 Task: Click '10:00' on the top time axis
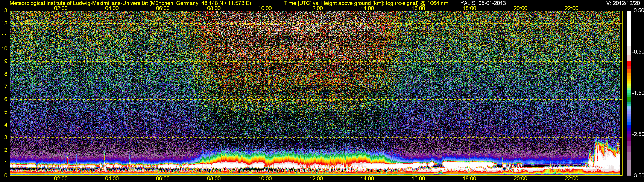tap(265, 8)
